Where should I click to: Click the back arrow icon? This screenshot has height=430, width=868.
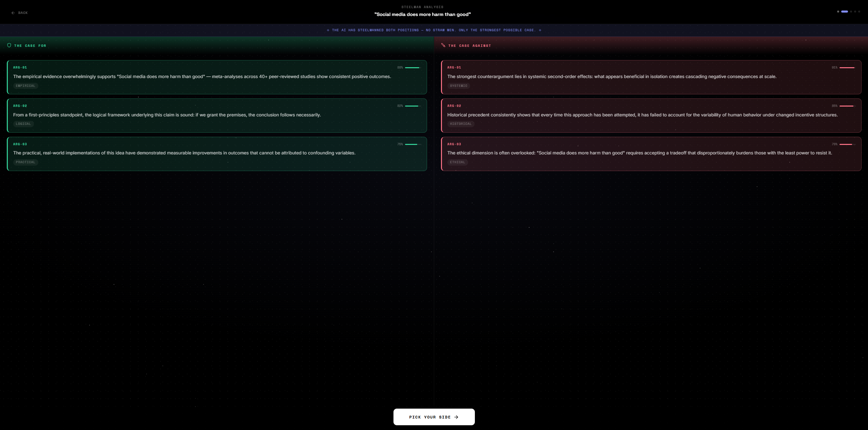[13, 13]
